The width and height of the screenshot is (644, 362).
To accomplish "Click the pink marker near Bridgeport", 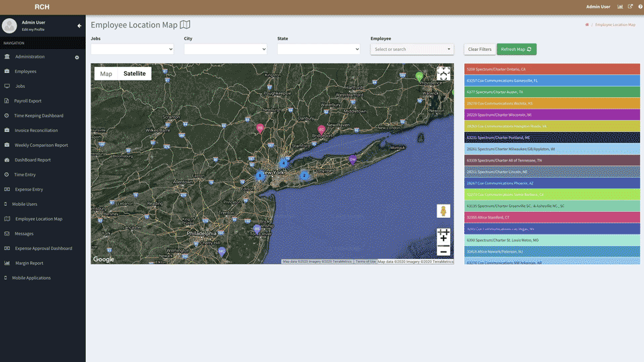I will (321, 131).
